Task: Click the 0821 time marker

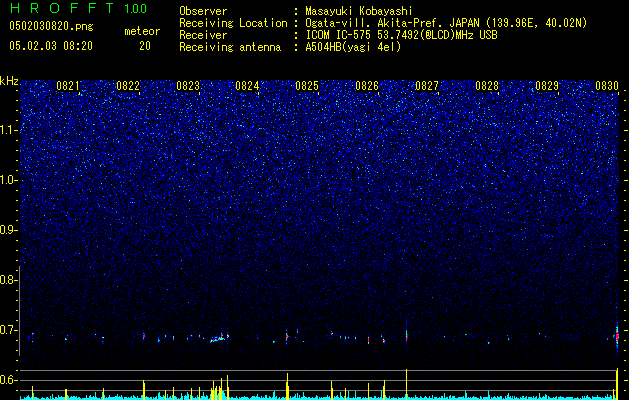Action: 68,86
